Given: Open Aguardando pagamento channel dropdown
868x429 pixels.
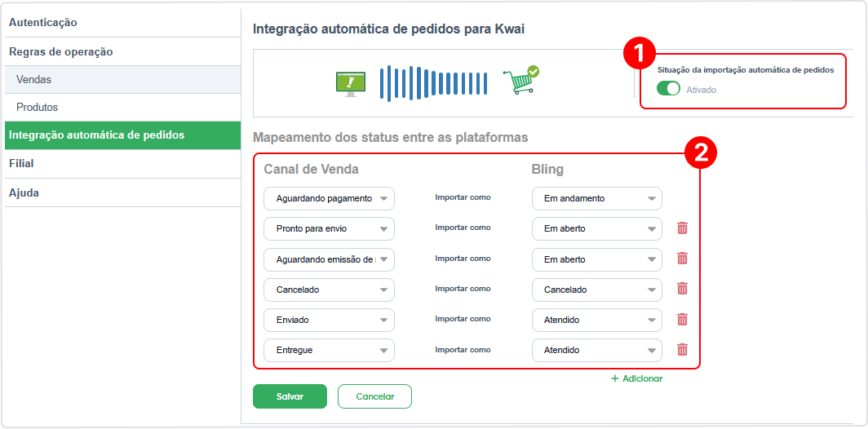Looking at the screenshot, I should [329, 198].
